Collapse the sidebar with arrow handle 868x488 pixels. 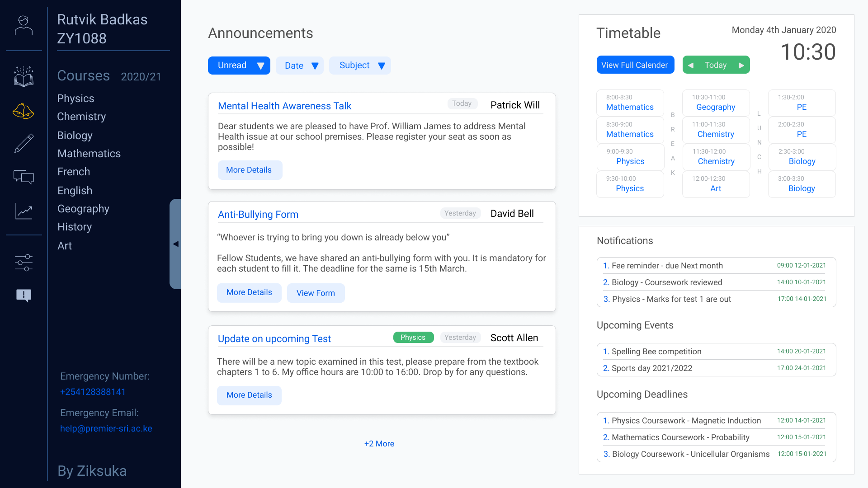[175, 244]
